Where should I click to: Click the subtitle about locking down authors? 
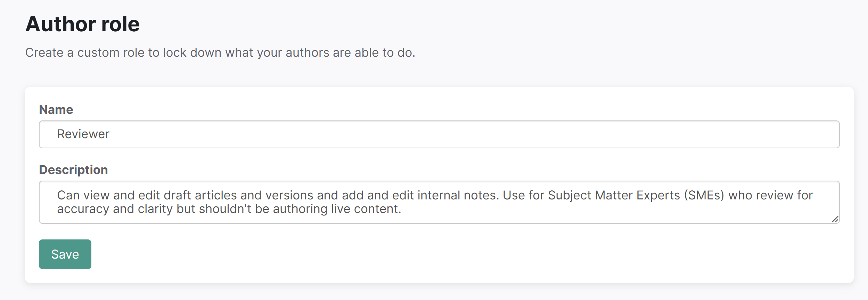(x=220, y=53)
